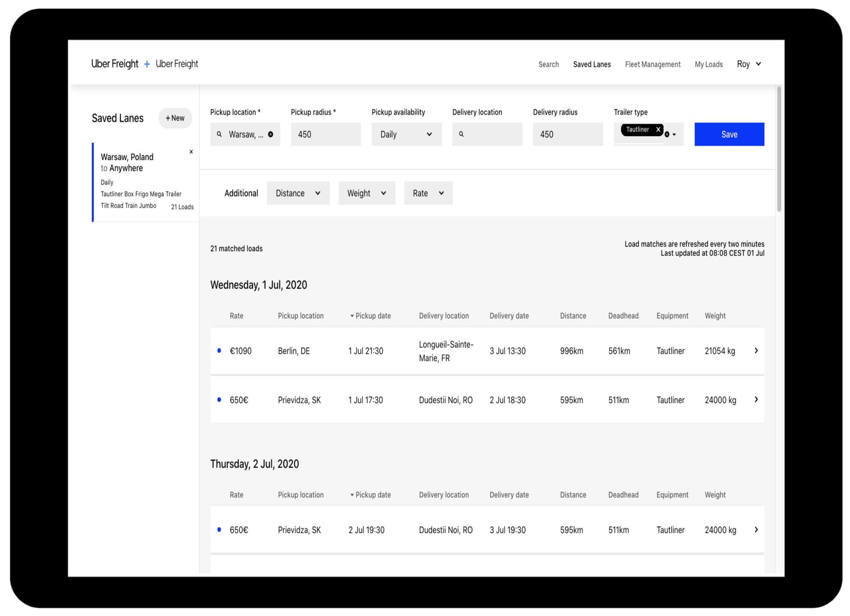The width and height of the screenshot is (850, 616).
Task: Open details arrow for Prievidza 2 Jul 19:30 load
Action: tap(756, 530)
